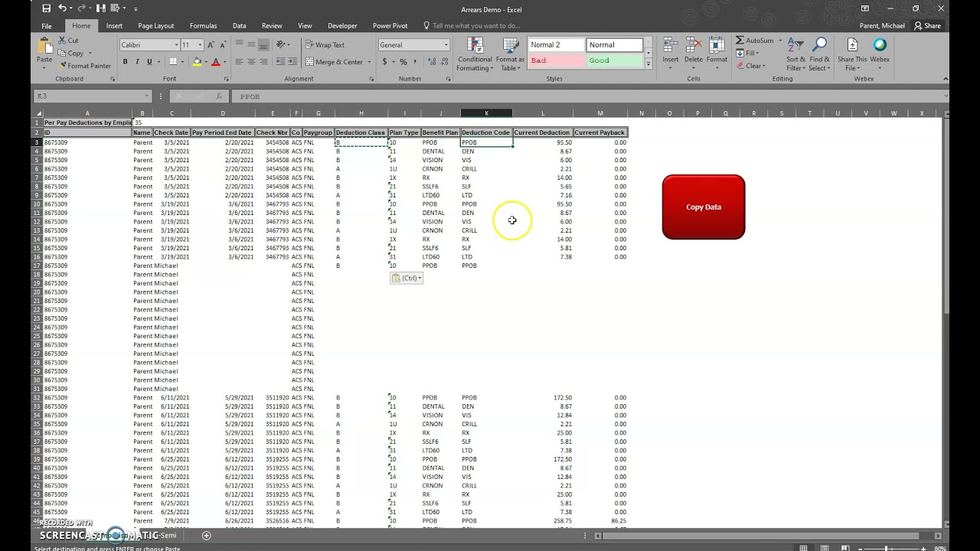Open the font size dropdown
The image size is (980, 551).
(200, 45)
